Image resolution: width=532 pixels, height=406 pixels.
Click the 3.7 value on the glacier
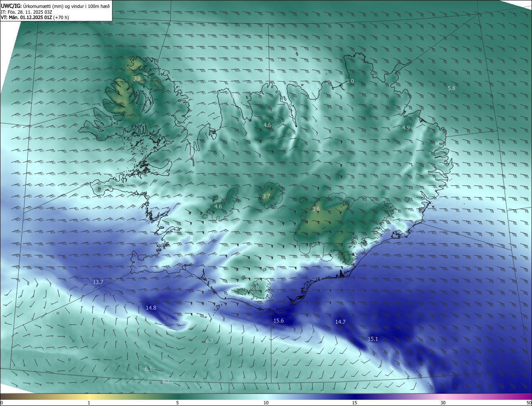click(x=266, y=196)
